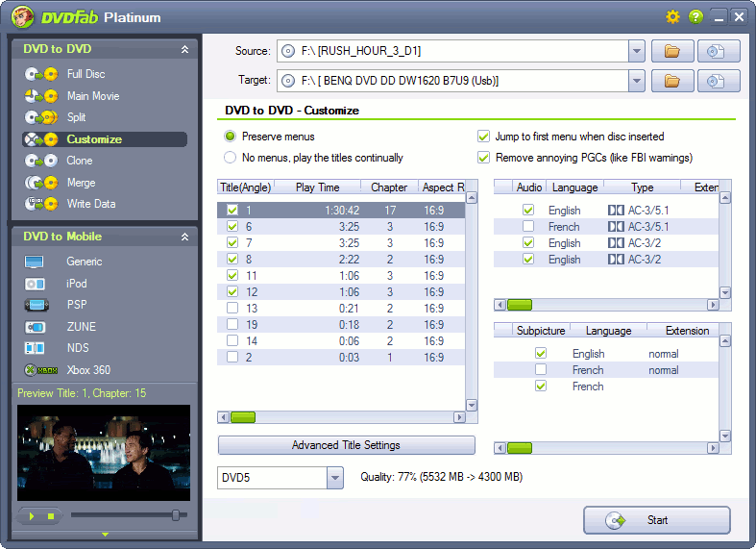The width and height of the screenshot is (756, 549).
Task: Open the Write Data mode
Action: (x=90, y=204)
